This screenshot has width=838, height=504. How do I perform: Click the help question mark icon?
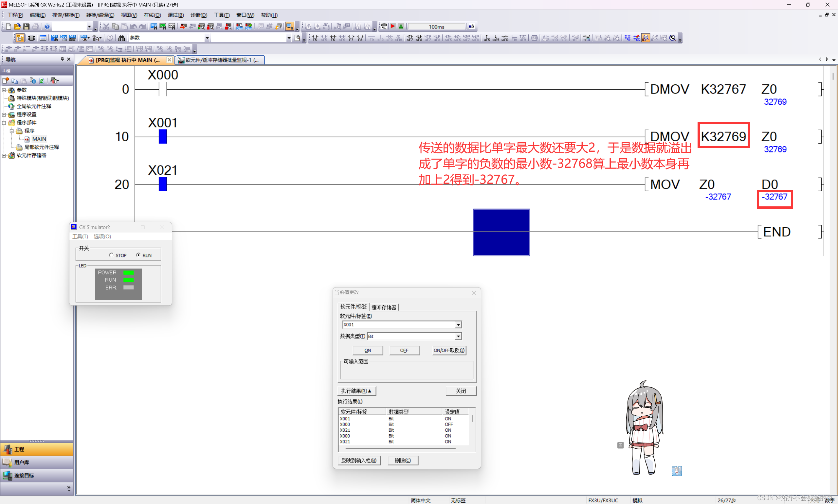click(x=47, y=26)
